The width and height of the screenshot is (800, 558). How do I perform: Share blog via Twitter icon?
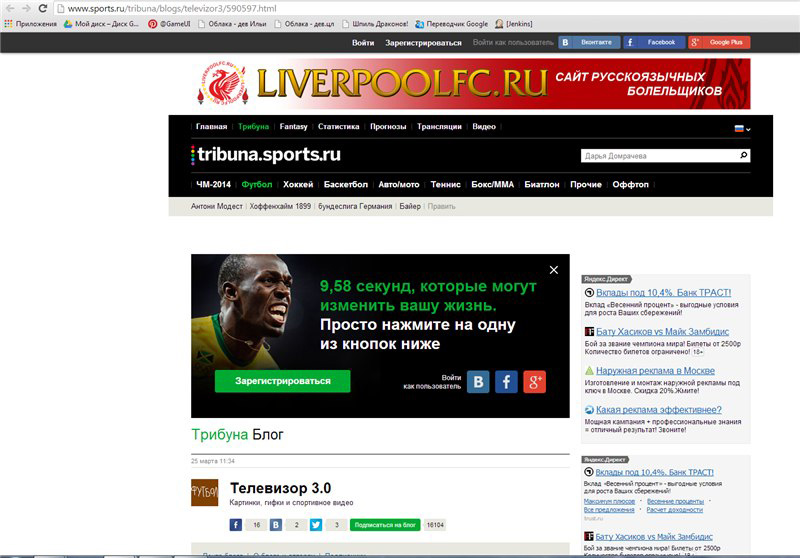pos(316,524)
